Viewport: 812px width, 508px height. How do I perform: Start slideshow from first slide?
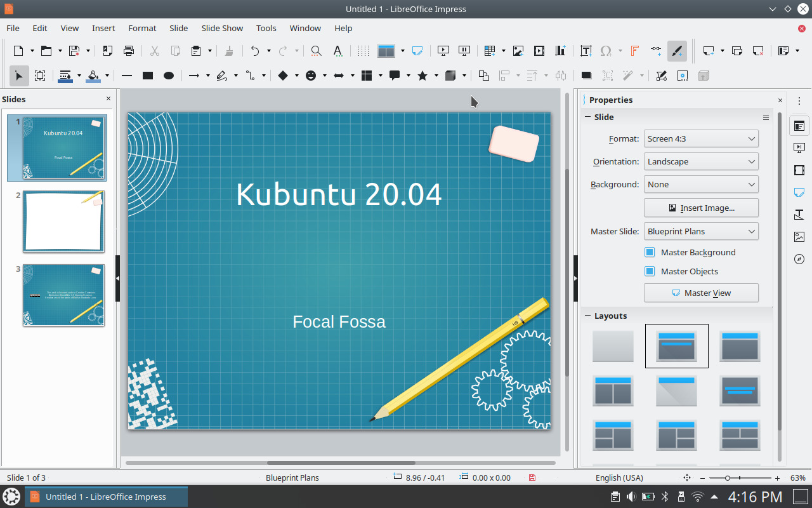coord(443,50)
